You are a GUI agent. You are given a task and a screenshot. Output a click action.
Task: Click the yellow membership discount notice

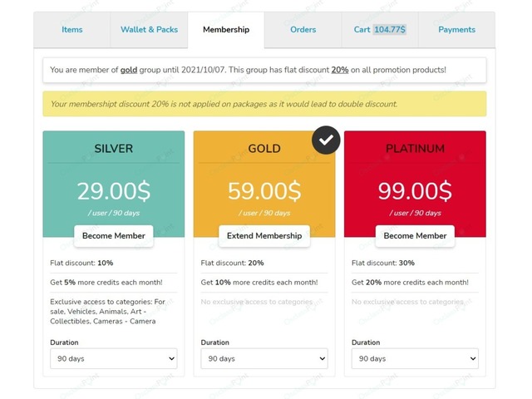coord(264,104)
